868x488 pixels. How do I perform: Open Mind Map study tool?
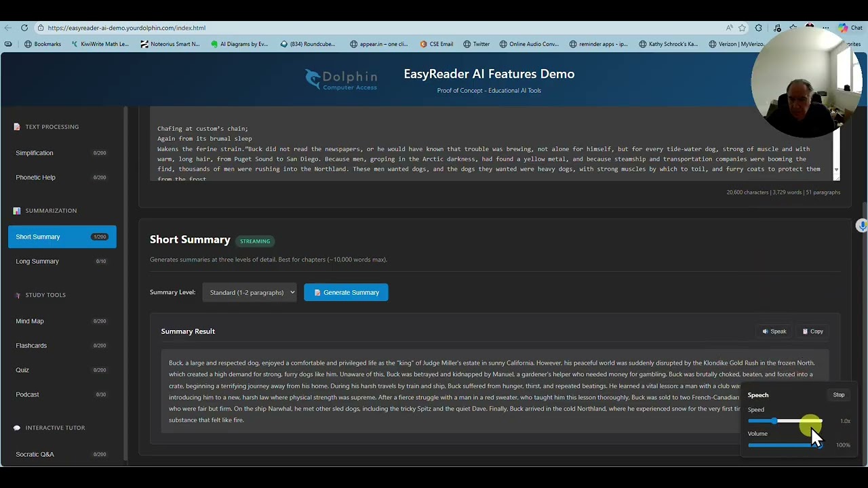click(62, 321)
